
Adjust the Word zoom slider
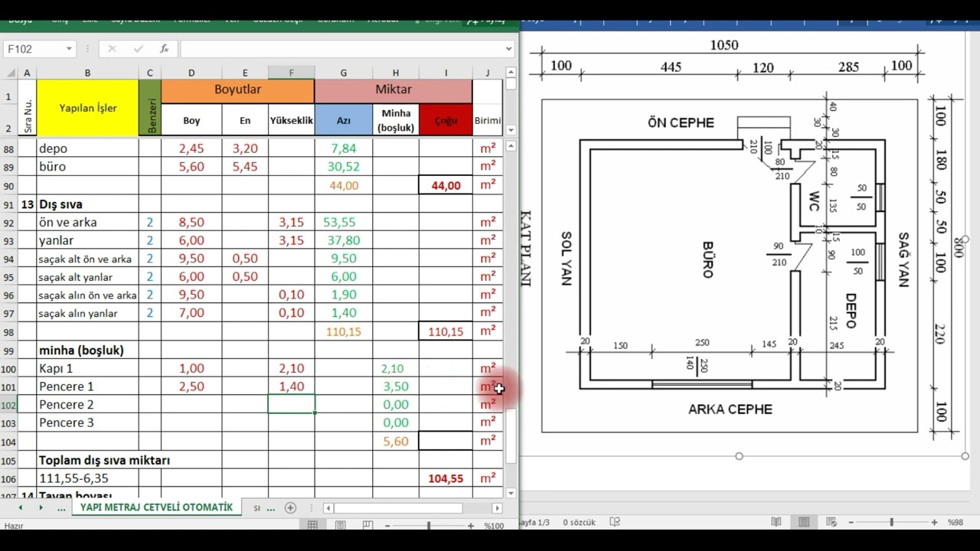[x=891, y=522]
